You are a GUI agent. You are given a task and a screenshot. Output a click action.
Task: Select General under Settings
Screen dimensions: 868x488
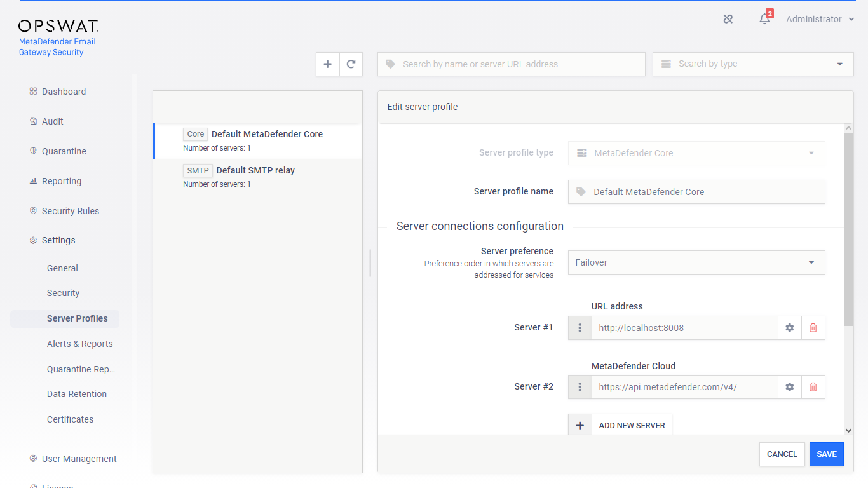coord(62,268)
